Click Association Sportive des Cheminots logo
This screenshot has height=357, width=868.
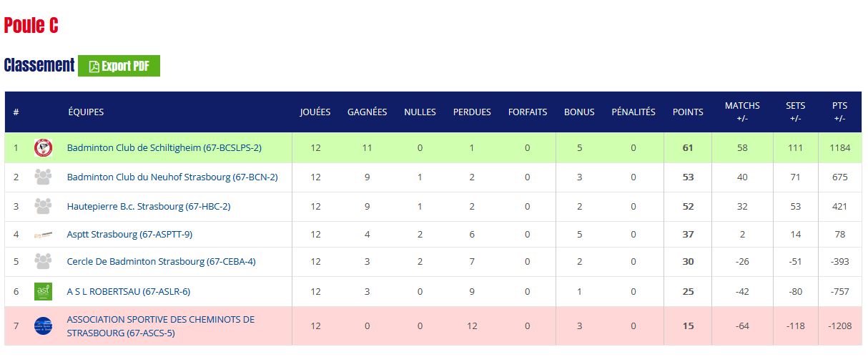43,326
